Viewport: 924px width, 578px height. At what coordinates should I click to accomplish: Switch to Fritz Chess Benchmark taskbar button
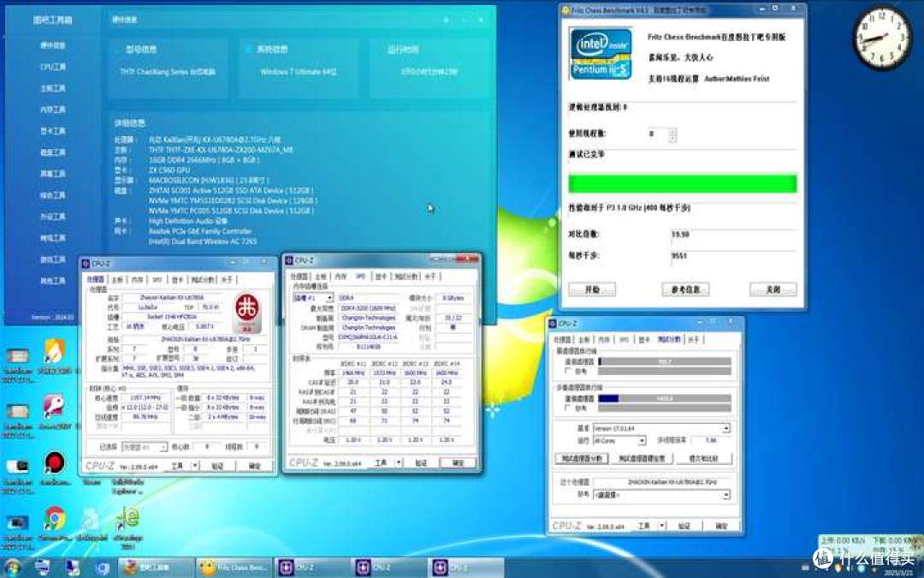234,568
